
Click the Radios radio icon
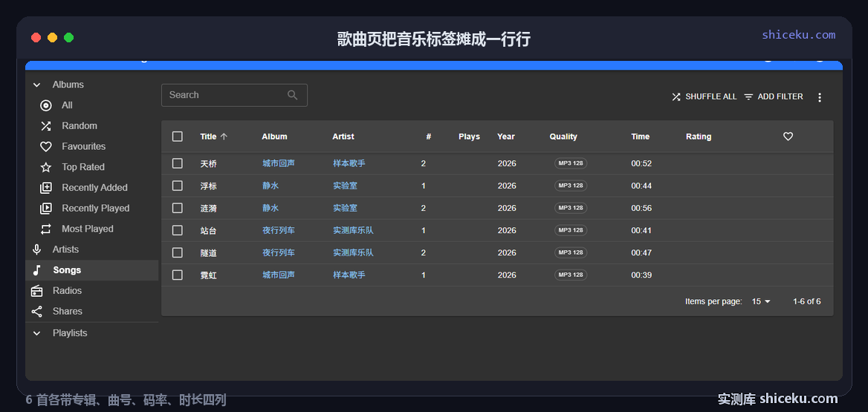[36, 291]
